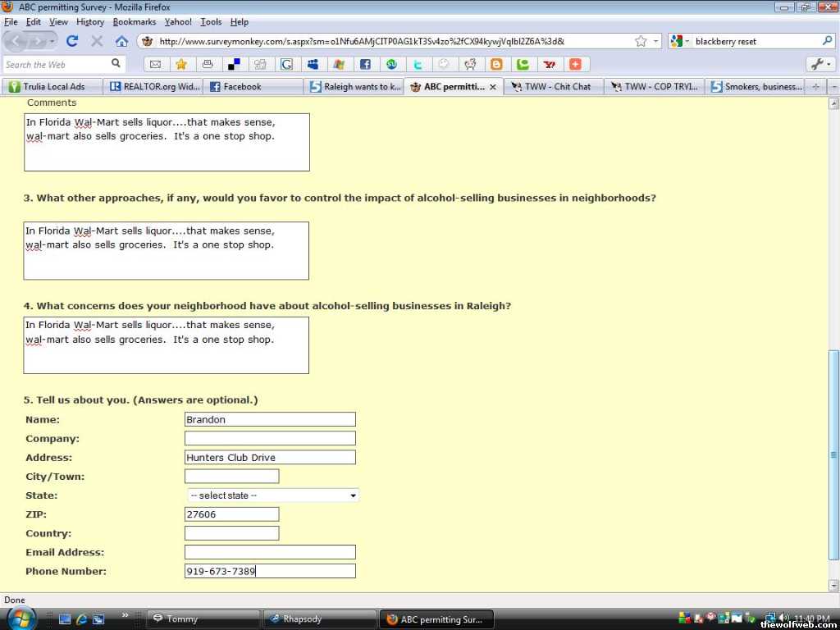Click the Twitter icon in the toolbar
Viewport: 840px width, 630px height.
418,64
